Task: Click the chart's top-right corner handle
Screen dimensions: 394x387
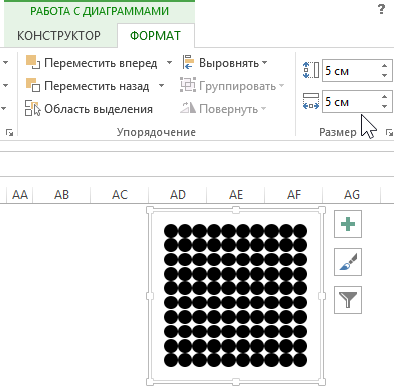Action: coord(322,210)
